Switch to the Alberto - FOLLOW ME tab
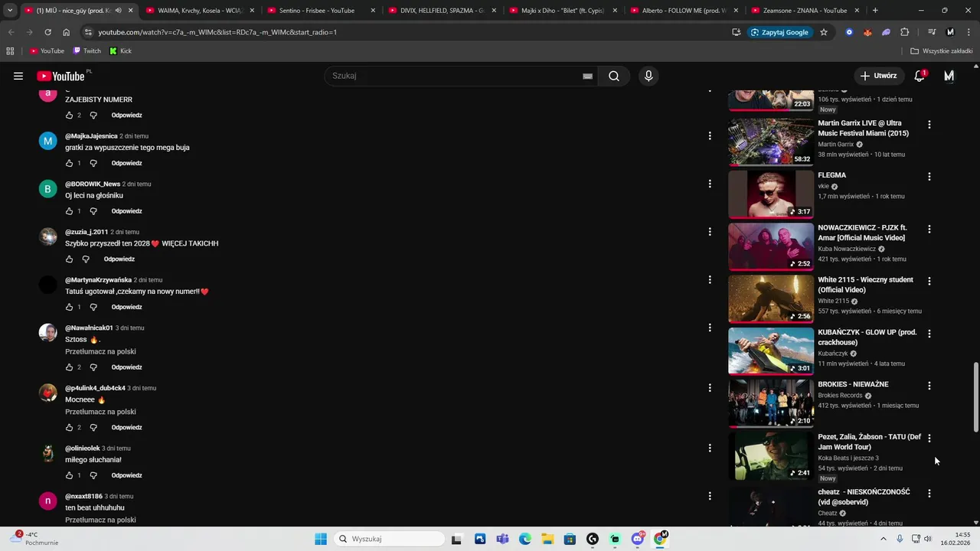The height and width of the screenshot is (551, 980). (x=684, y=11)
